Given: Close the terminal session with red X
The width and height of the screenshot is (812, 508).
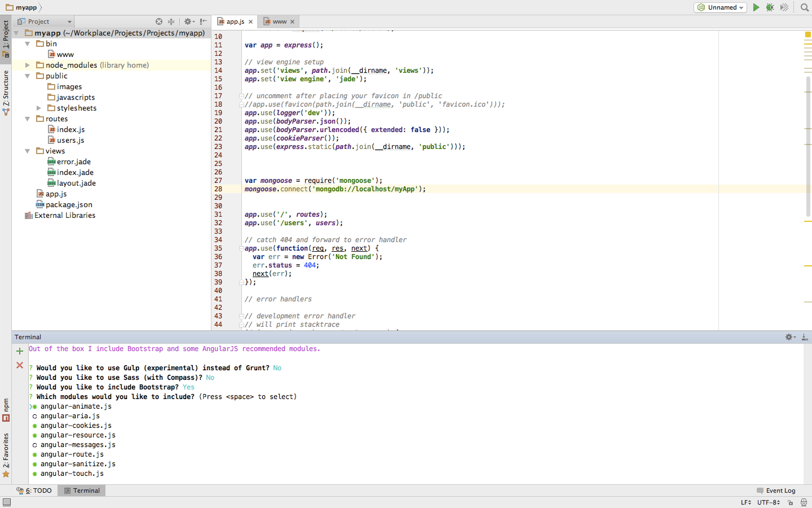Looking at the screenshot, I should [20, 365].
